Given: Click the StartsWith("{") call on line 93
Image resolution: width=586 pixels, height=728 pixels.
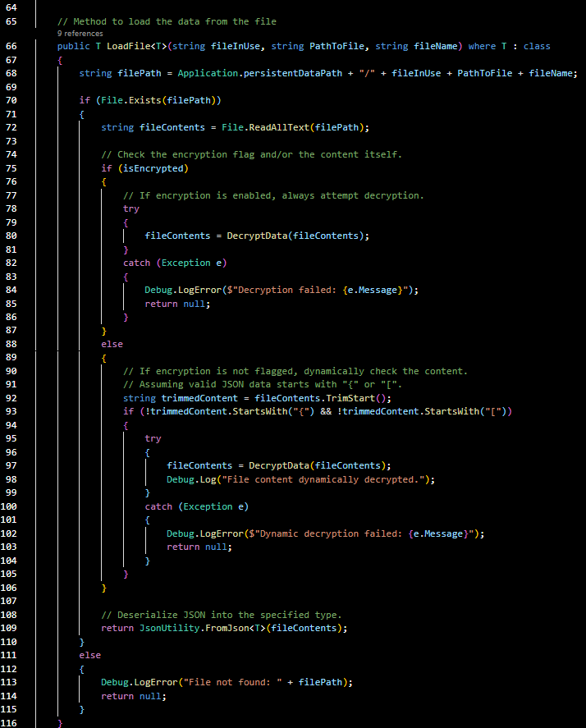Looking at the screenshot, I should (273, 411).
